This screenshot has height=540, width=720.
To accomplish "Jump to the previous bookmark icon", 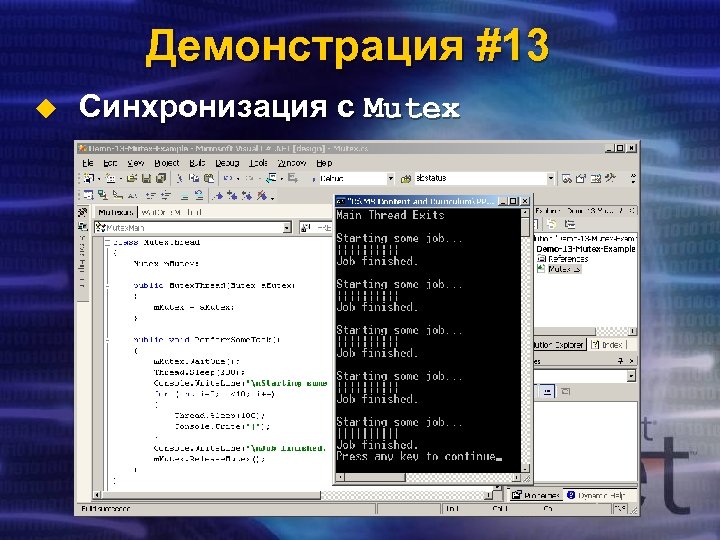I will [x=247, y=196].
